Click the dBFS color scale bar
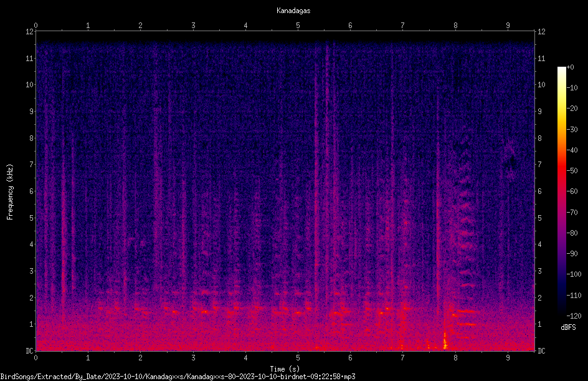The image size is (588, 381). pyautogui.click(x=561, y=191)
